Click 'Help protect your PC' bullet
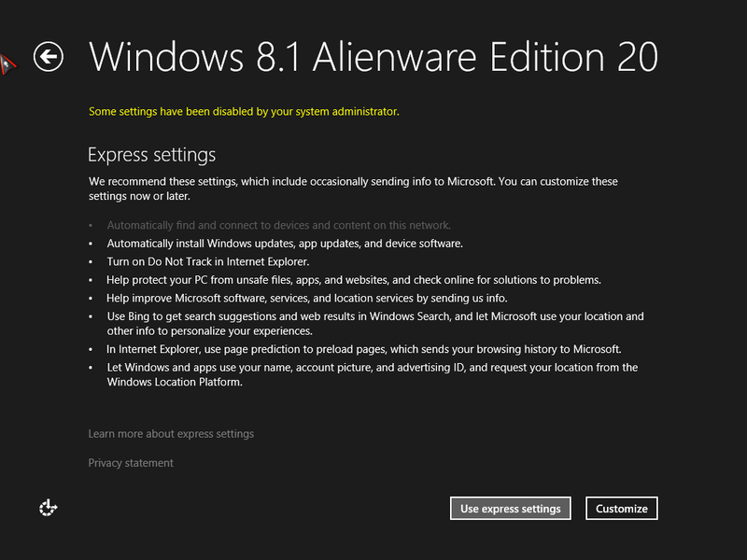Image resolution: width=747 pixels, height=560 pixels. click(x=354, y=280)
